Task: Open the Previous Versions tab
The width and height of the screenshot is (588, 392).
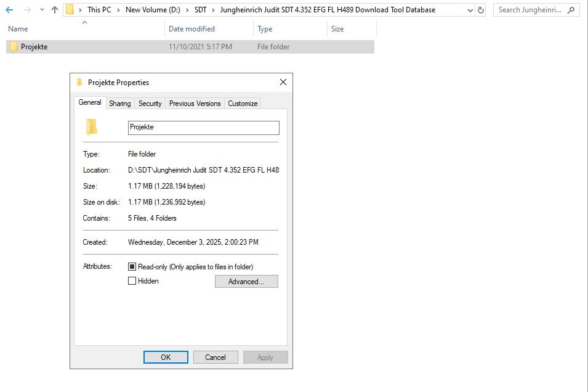Action: coord(195,103)
